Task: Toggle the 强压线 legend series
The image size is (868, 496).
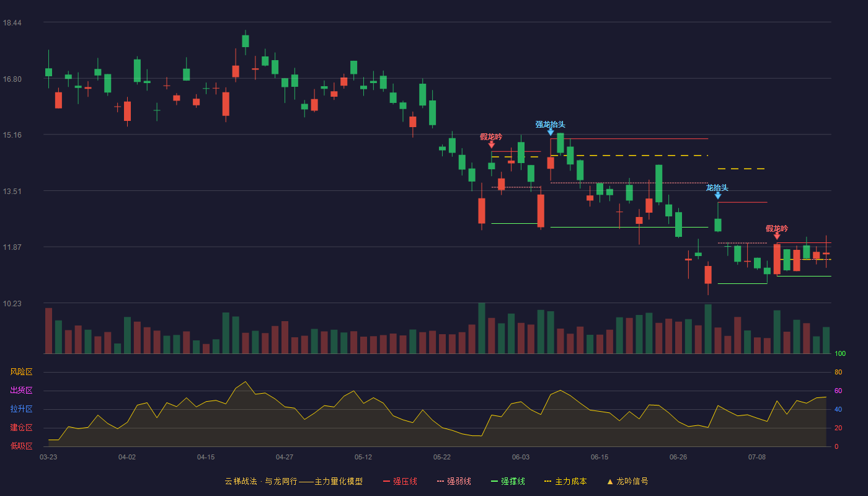Action: [x=400, y=481]
